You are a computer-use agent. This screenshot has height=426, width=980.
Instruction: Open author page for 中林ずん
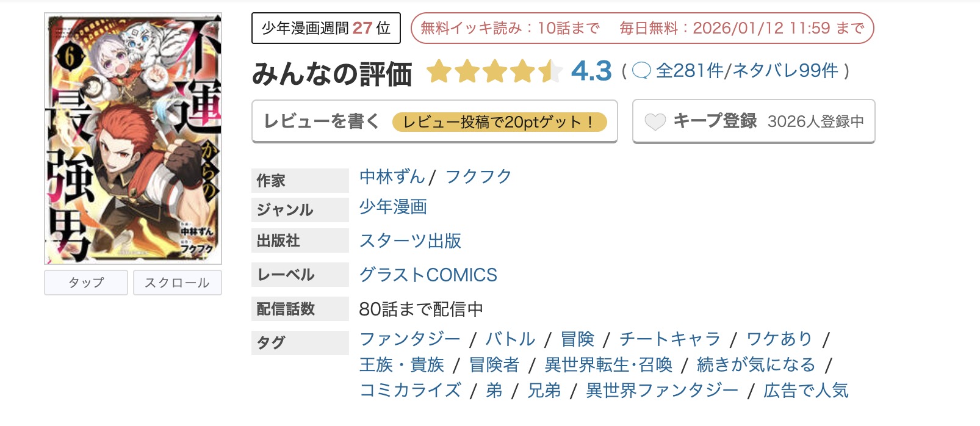(391, 177)
